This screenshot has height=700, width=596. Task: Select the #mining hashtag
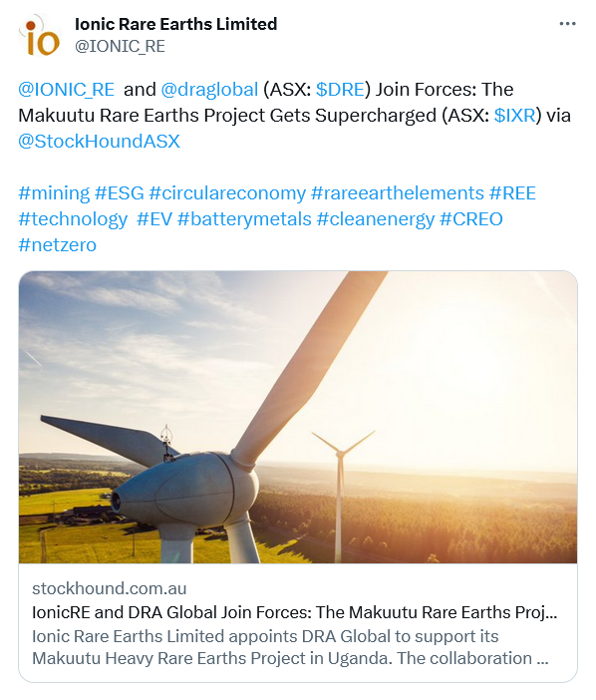pos(54,193)
